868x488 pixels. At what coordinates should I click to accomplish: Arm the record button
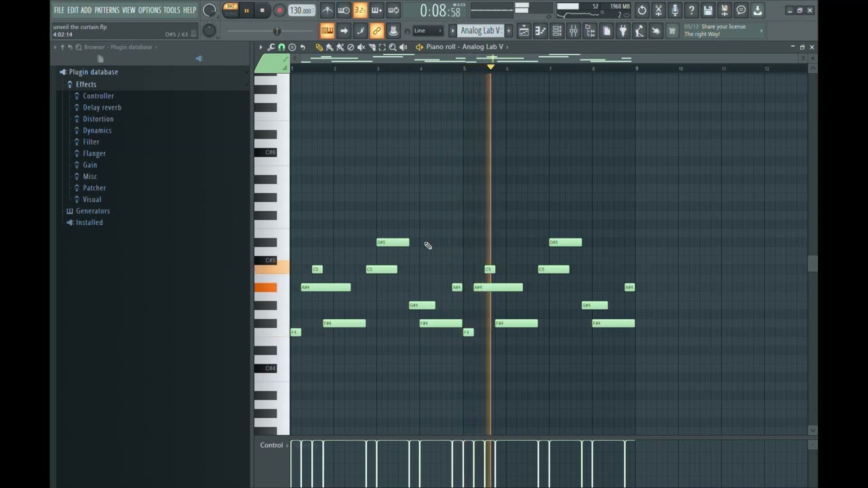[x=279, y=10]
